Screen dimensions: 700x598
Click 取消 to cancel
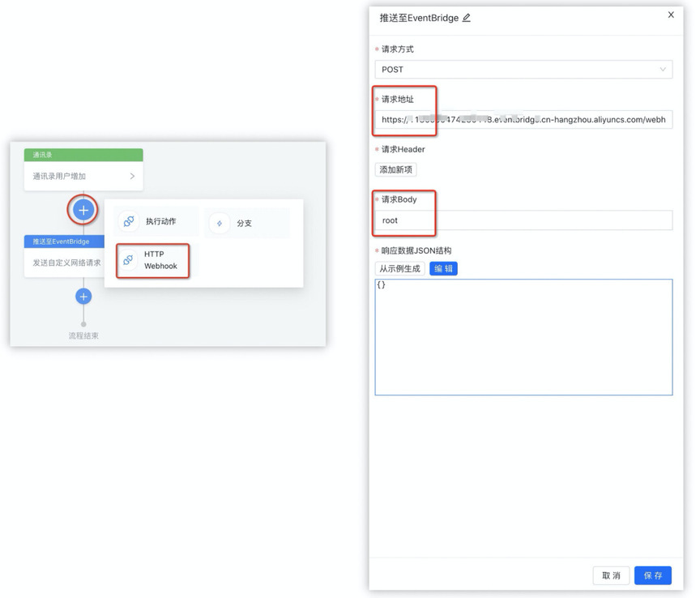611,575
